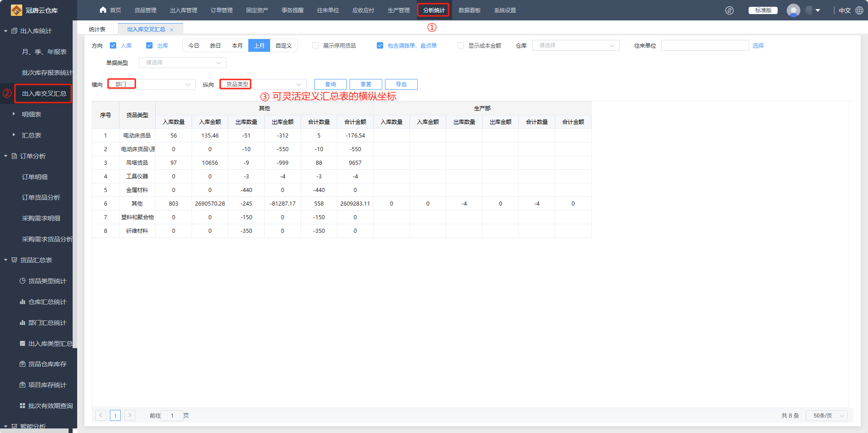868x433 pixels.
Task: Open 订单明细 in sidebar
Action: (35, 177)
